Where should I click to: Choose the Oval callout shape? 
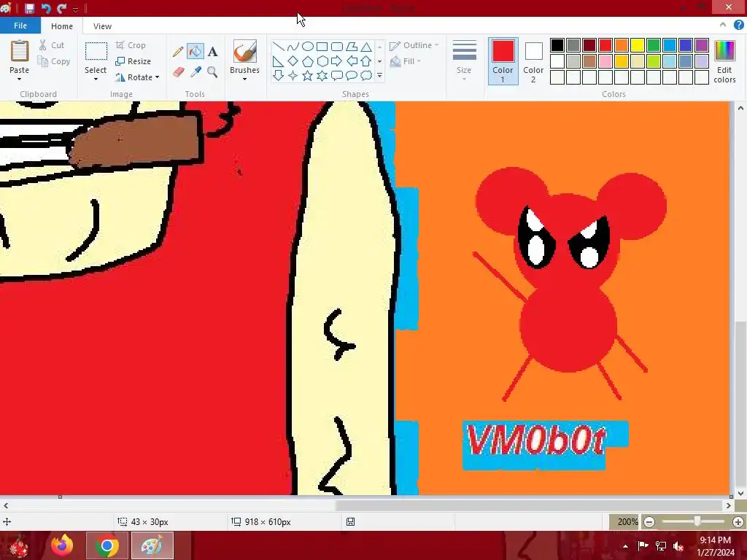click(352, 75)
